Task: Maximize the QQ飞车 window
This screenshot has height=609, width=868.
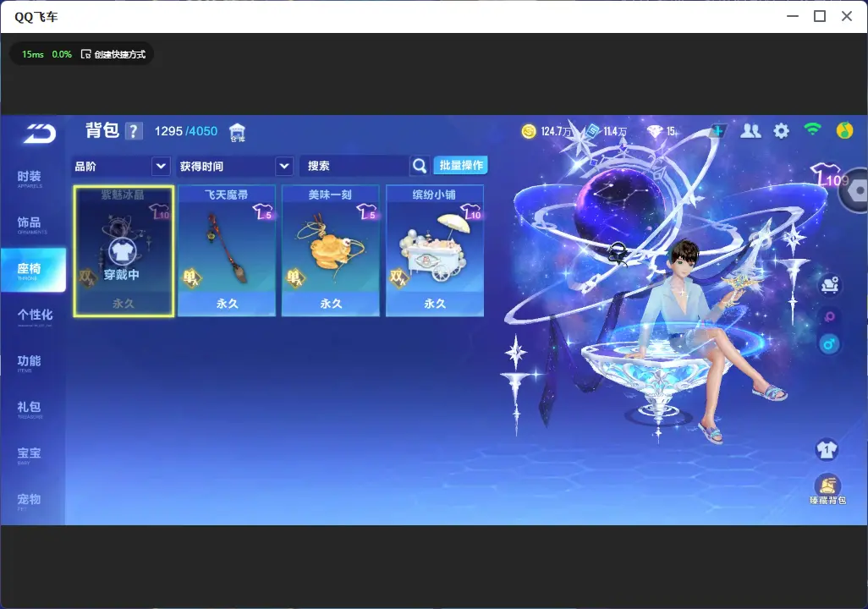Action: coord(820,17)
